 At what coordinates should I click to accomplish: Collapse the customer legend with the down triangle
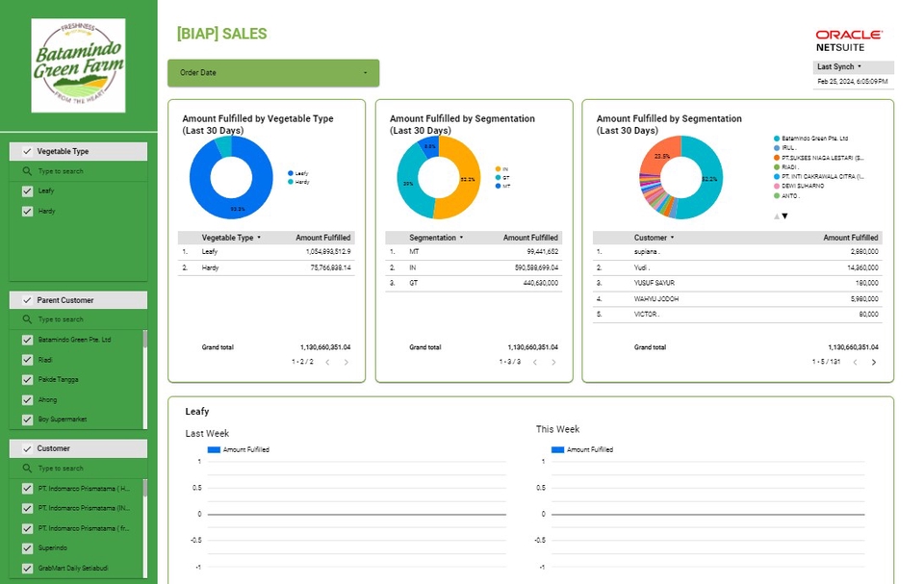(x=785, y=216)
